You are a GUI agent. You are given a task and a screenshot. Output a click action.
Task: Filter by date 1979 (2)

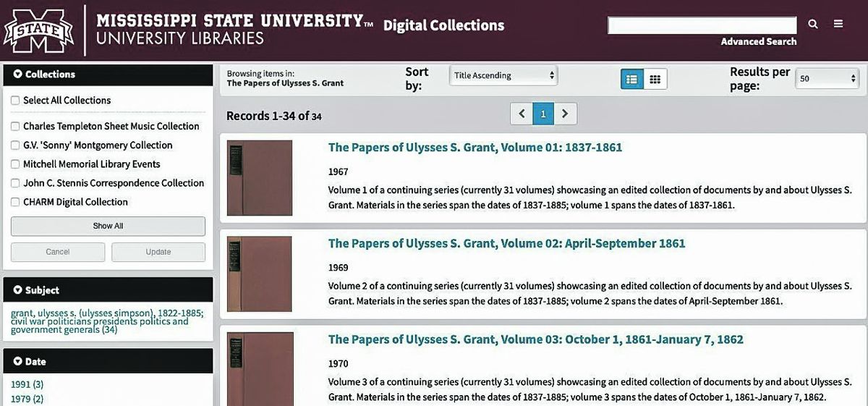pyautogui.click(x=27, y=399)
